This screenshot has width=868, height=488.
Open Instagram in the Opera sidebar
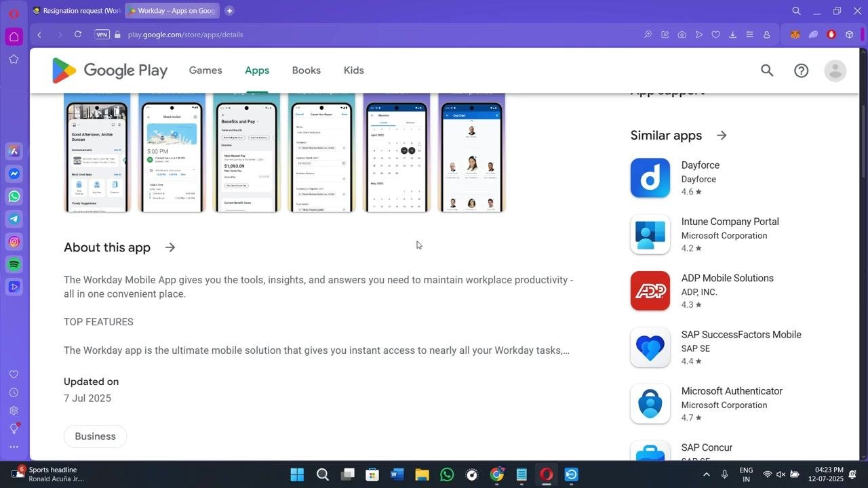pos(14,241)
